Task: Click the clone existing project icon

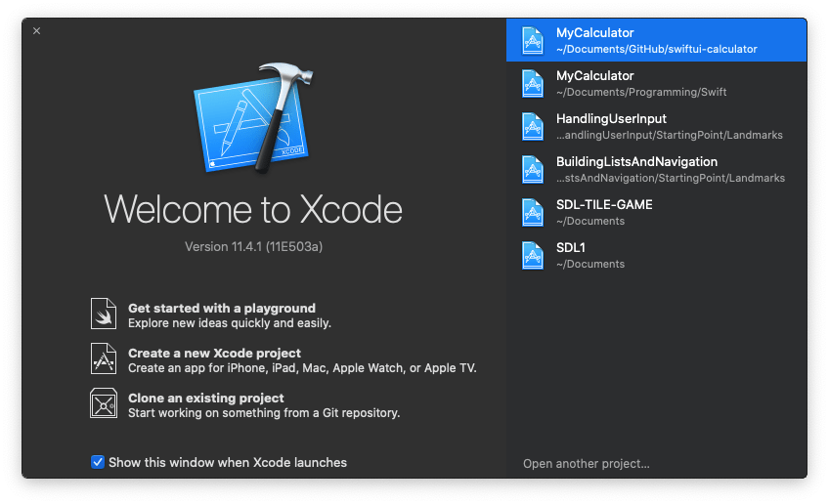Action: point(103,403)
